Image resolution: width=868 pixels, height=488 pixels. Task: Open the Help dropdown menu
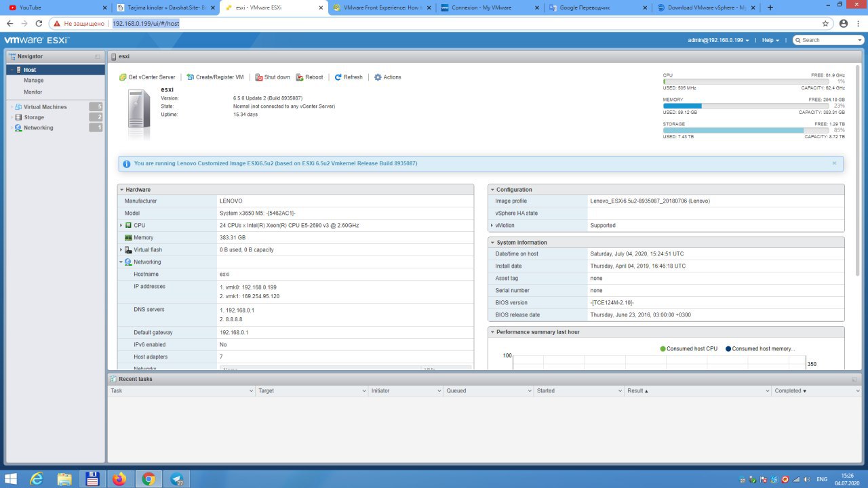[770, 40]
